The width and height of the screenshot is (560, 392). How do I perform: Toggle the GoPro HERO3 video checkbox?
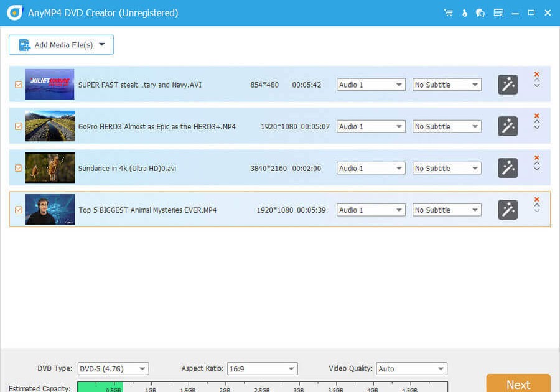click(18, 126)
